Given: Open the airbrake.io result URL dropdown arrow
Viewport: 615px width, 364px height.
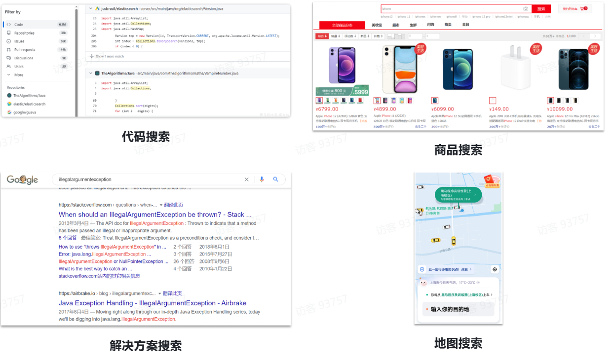Looking at the screenshot, I should pyautogui.click(x=159, y=293).
